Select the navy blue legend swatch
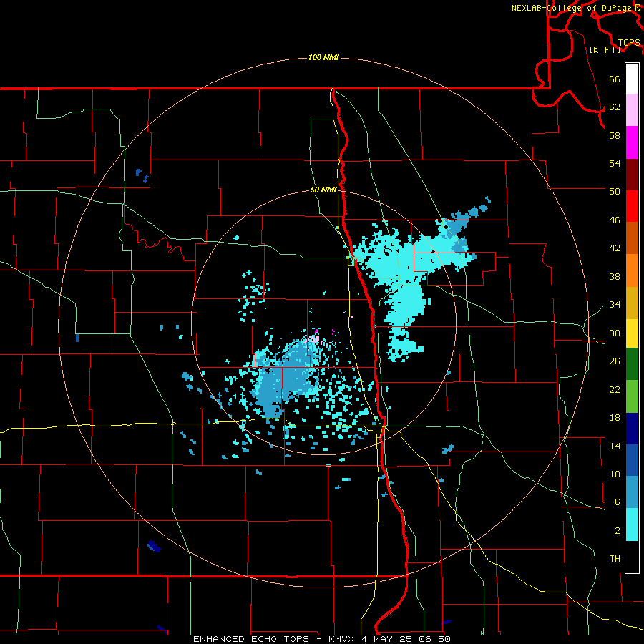The height and width of the screenshot is (644, 644). pos(632,429)
